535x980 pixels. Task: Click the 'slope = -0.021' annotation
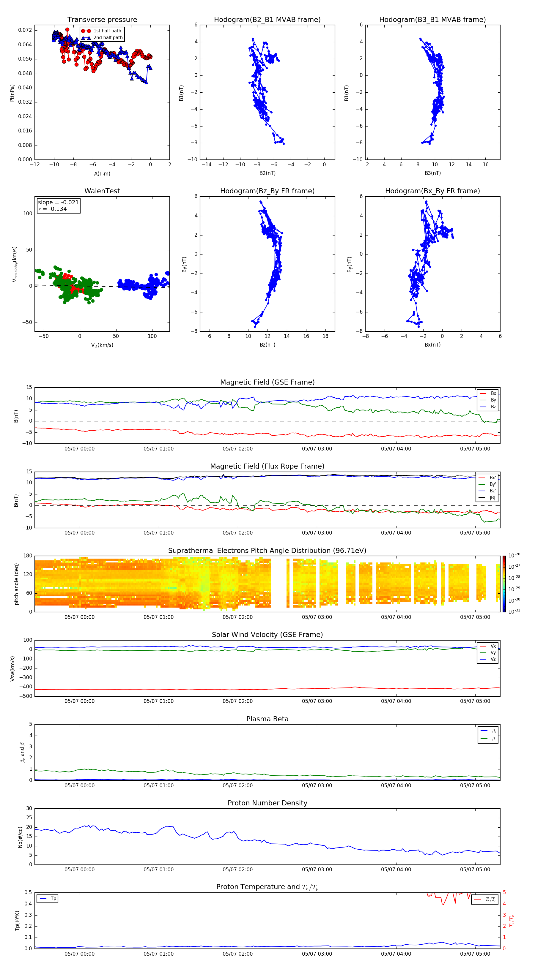[58, 203]
